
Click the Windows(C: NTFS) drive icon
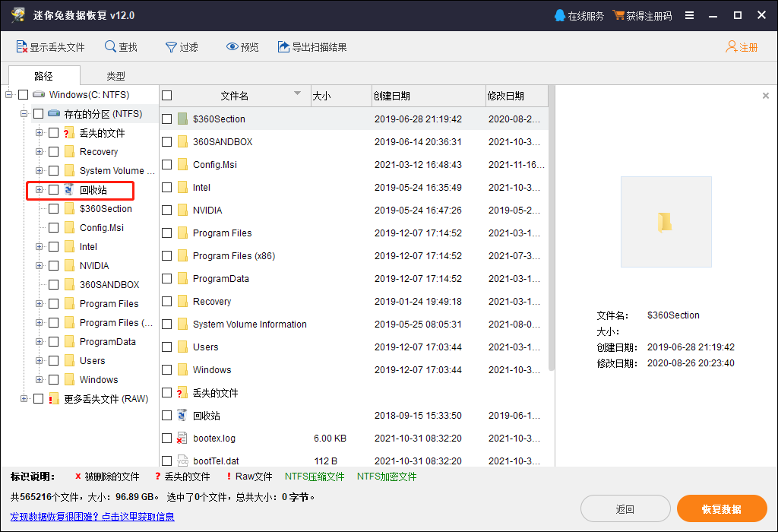point(39,94)
